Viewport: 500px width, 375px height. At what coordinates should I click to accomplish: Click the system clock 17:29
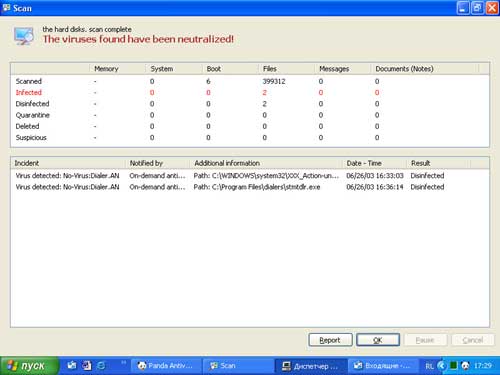point(483,366)
